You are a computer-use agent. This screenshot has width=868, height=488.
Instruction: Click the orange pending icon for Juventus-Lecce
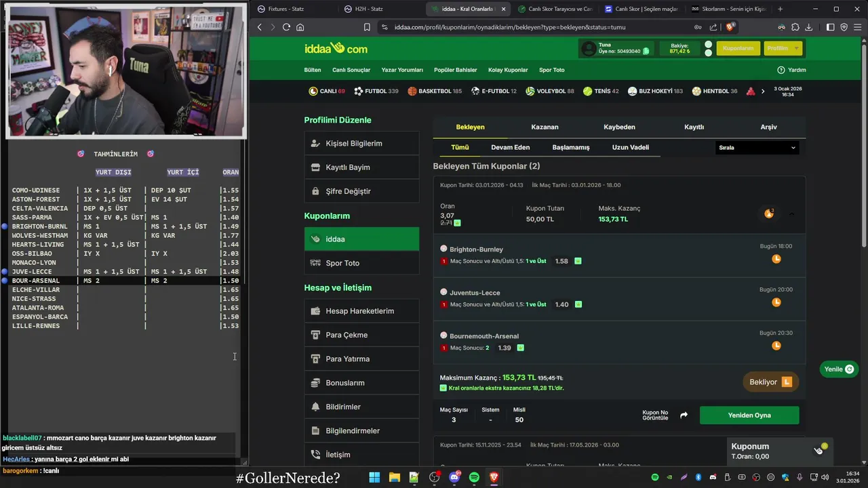point(776,302)
